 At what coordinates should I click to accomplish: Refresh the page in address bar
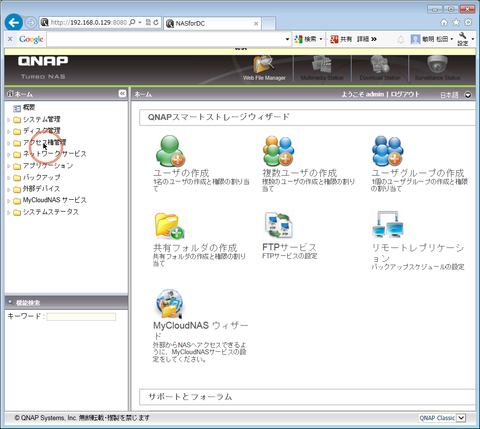tap(156, 22)
